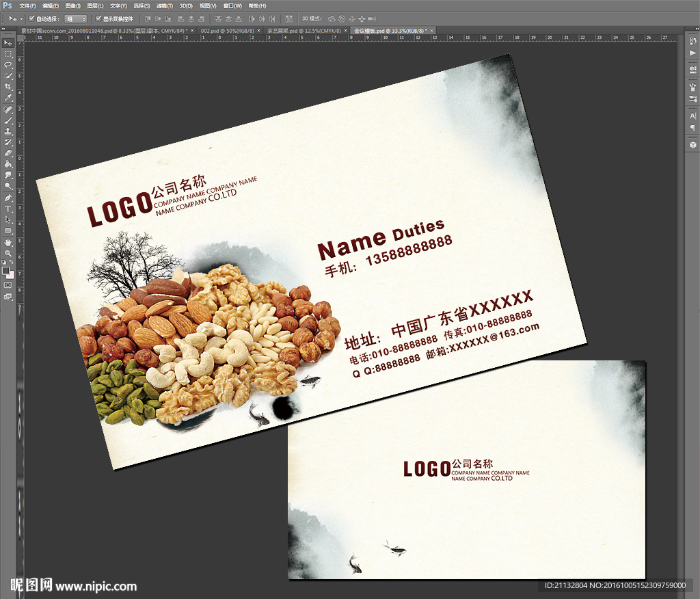Select the Pen tool
The width and height of the screenshot is (700, 599).
[8, 198]
